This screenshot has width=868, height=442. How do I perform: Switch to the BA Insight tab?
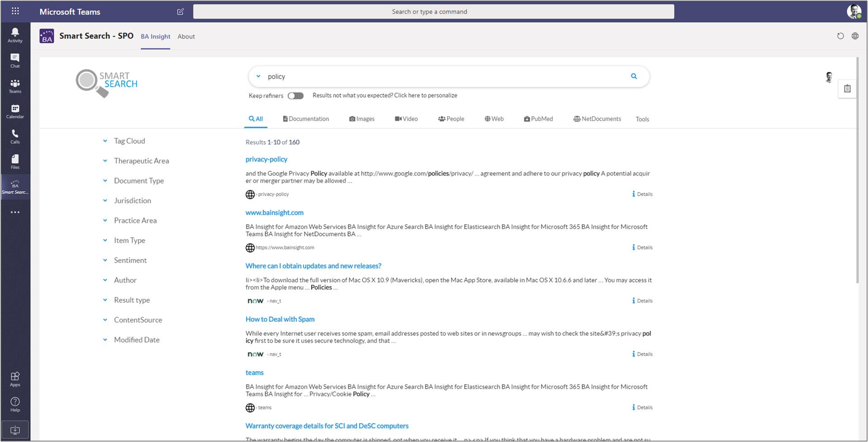point(156,37)
